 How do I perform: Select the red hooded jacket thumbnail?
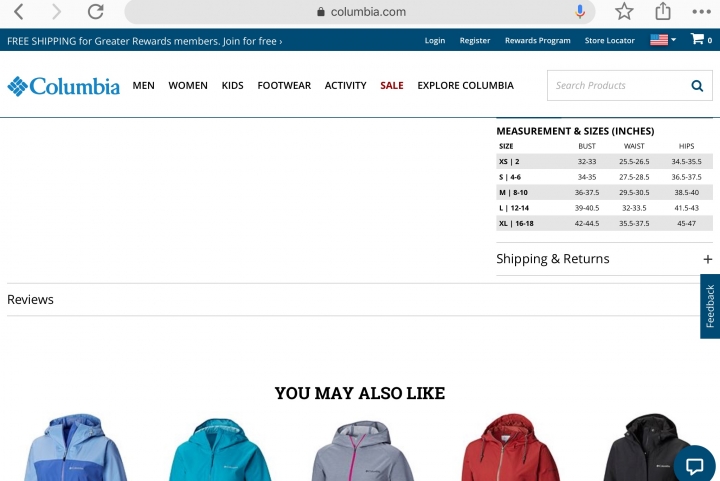(x=511, y=447)
